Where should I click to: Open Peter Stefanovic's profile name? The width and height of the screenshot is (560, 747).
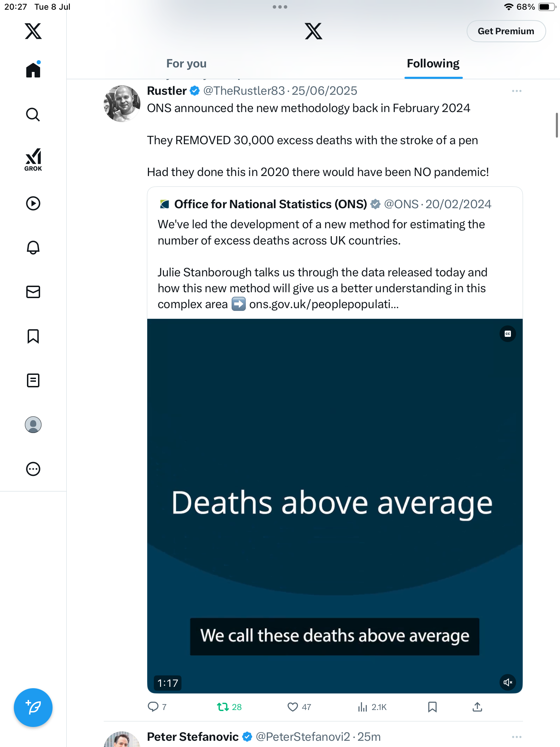coord(193,737)
